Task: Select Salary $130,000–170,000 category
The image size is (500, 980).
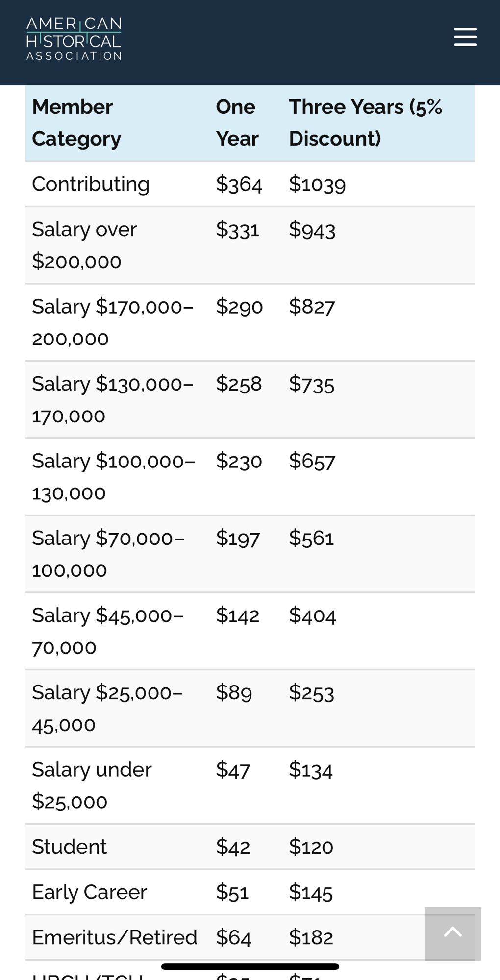Action: (112, 399)
